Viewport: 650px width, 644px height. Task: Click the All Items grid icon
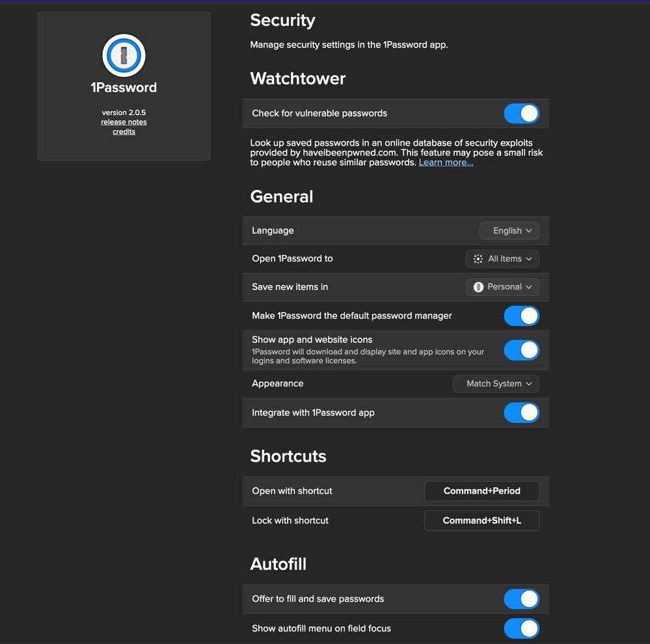[x=478, y=259]
